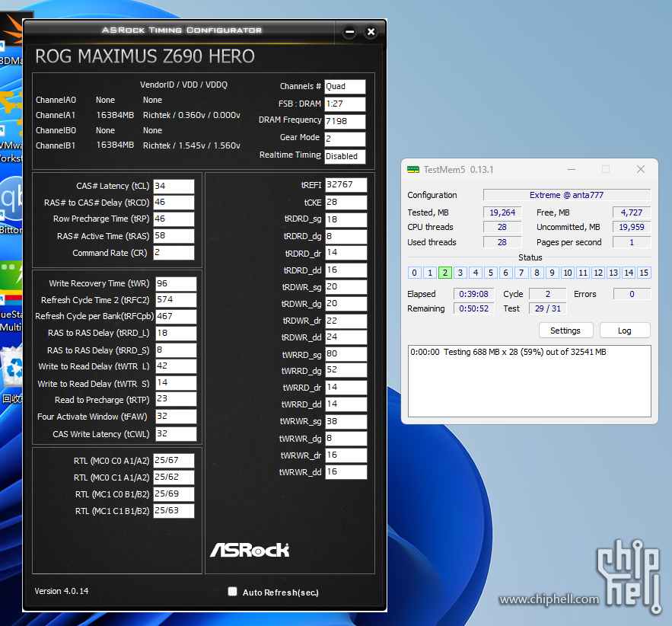
Task: Click the Elapsed time 0:39:08
Action: click(x=473, y=294)
